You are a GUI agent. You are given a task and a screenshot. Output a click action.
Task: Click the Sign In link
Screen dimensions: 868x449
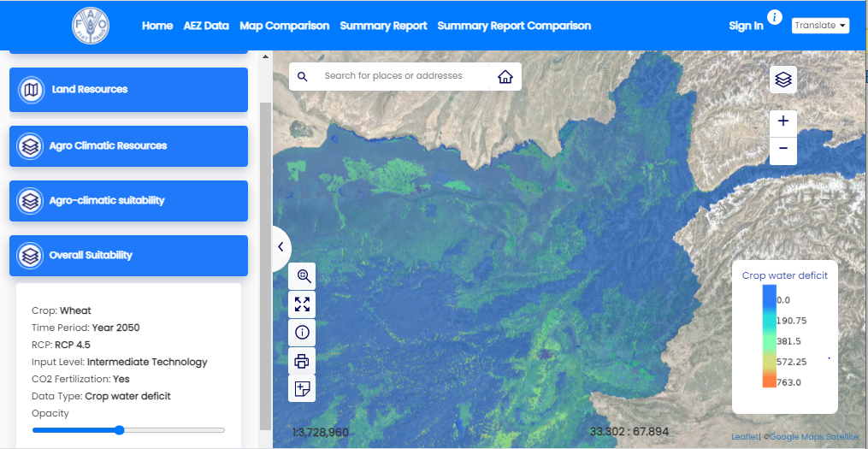746,26
